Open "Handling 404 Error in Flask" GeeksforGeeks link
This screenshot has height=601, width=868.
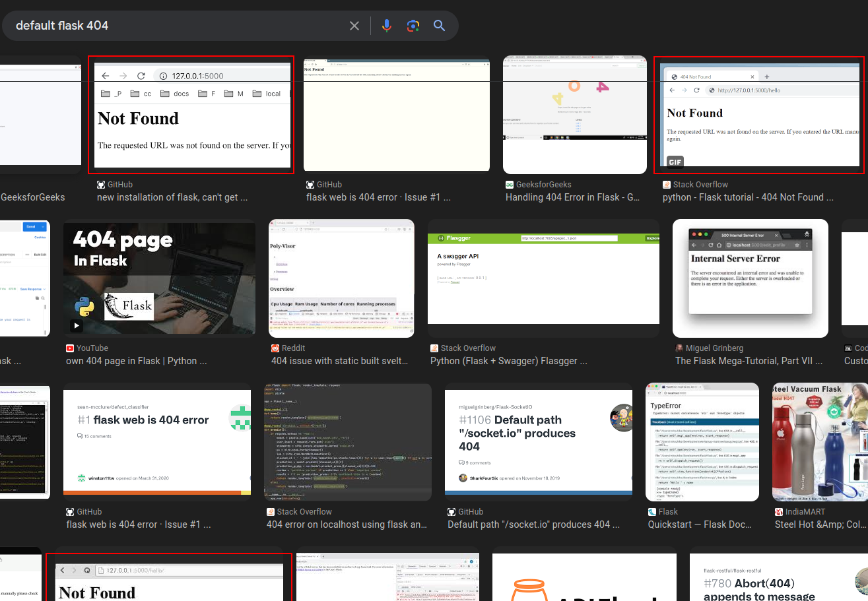click(x=572, y=197)
